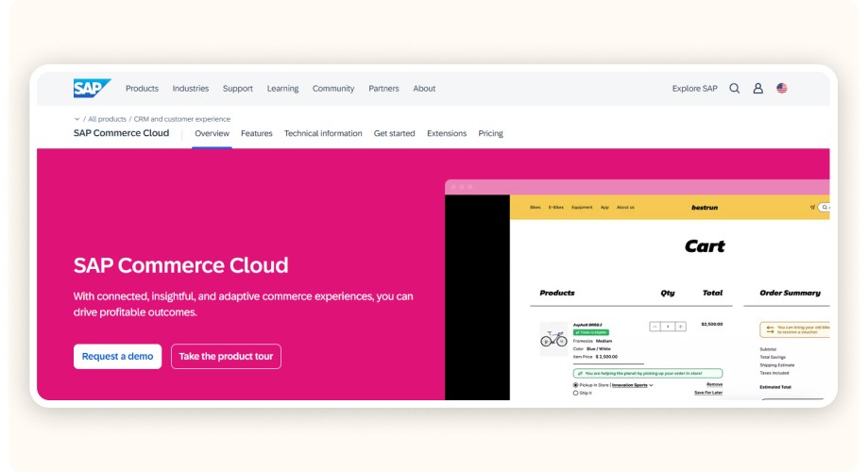
Task: Open the Support menu
Action: 237,89
